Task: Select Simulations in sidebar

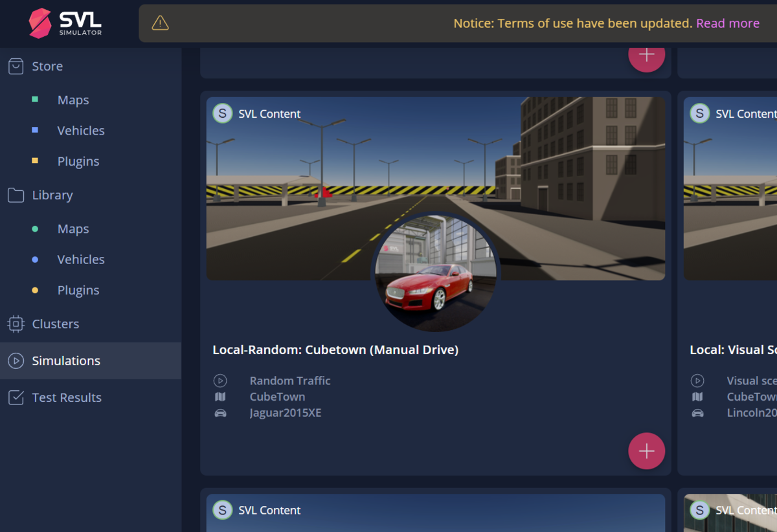Action: [x=91, y=360]
